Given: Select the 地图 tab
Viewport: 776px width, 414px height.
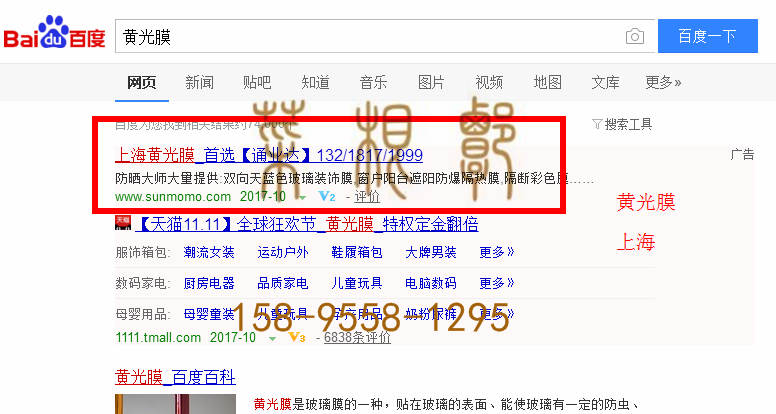Looking at the screenshot, I should click(x=547, y=82).
